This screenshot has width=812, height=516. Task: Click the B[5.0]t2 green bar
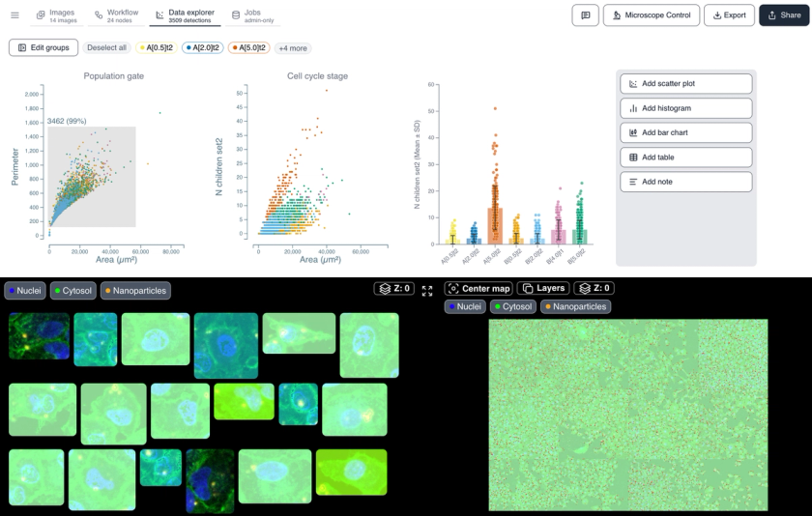coord(579,237)
